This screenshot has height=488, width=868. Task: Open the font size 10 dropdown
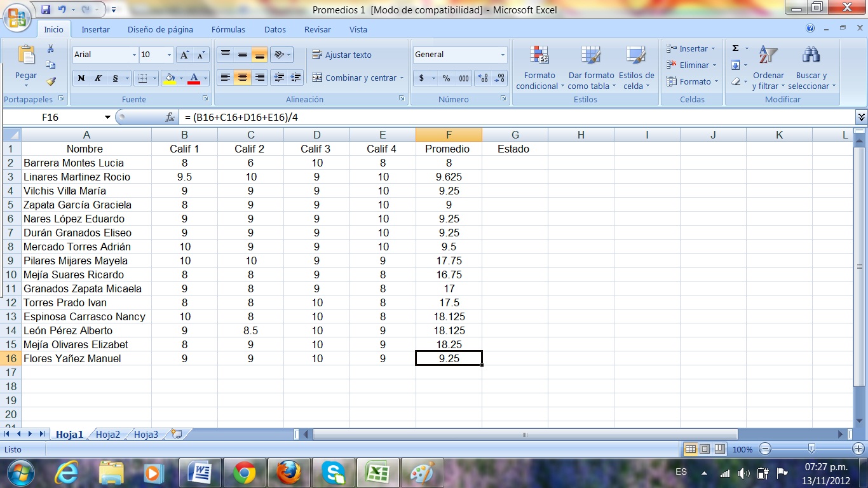169,55
